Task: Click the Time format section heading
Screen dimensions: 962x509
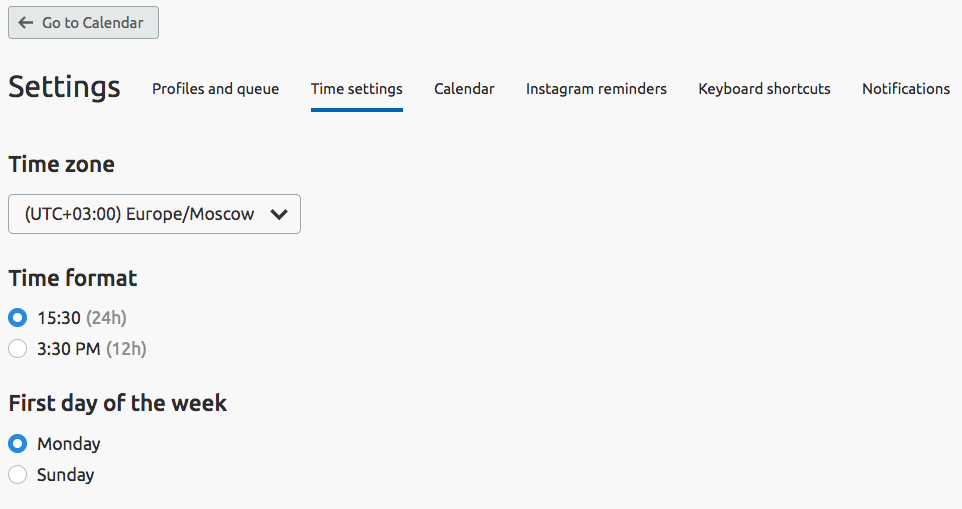Action: (x=73, y=278)
